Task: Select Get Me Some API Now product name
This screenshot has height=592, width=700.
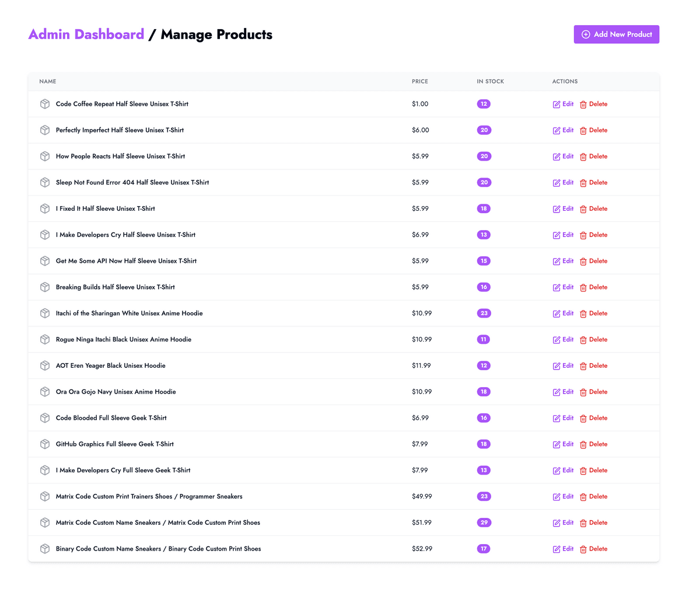Action: click(x=126, y=261)
